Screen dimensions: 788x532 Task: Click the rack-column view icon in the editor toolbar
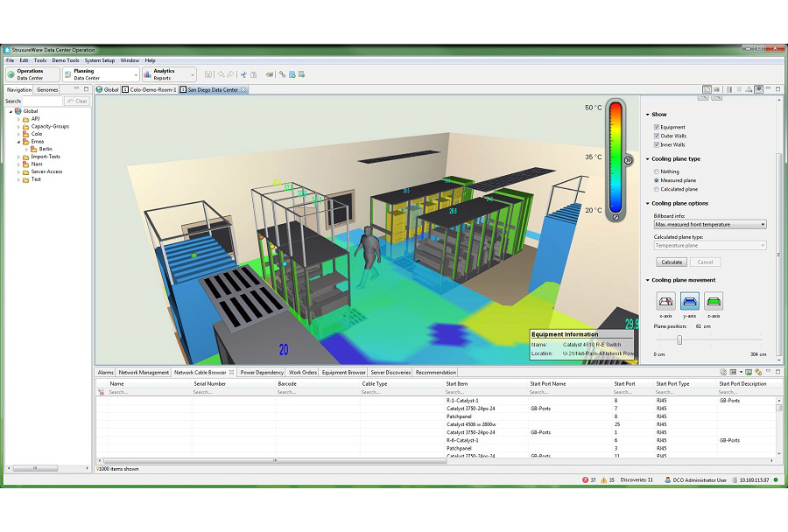[x=729, y=89]
